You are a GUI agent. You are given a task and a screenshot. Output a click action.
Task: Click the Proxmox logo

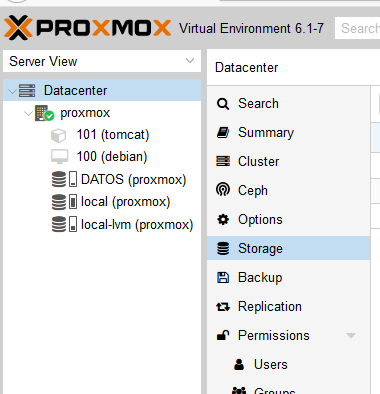pyautogui.click(x=88, y=28)
